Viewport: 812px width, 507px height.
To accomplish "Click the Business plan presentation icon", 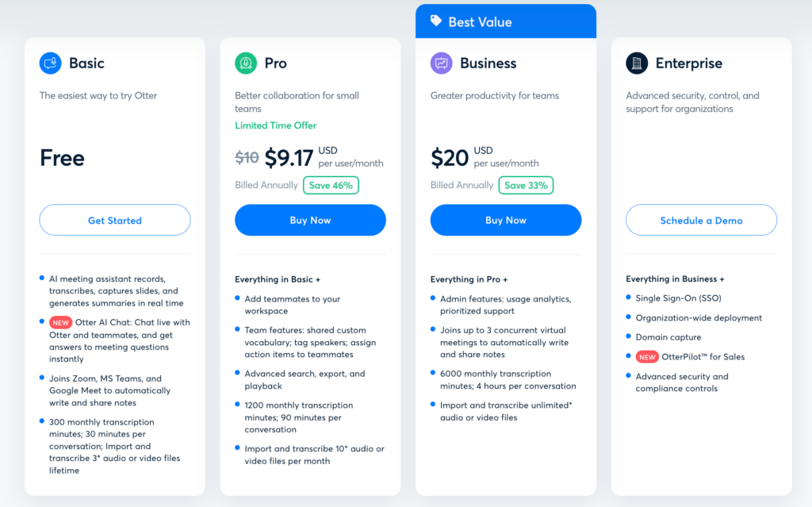I will (x=442, y=63).
